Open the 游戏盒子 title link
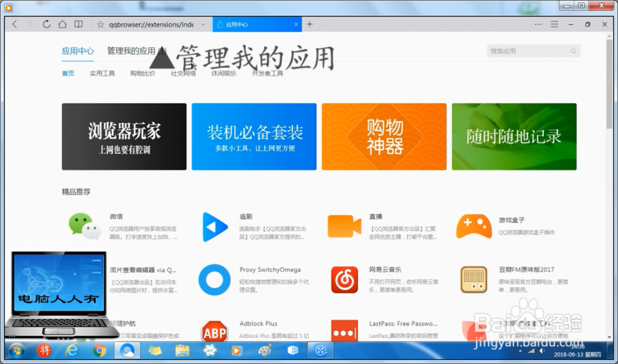The width and height of the screenshot is (618, 364). point(512,220)
